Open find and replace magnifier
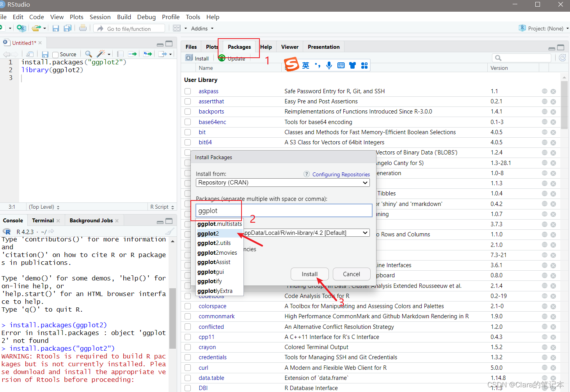 [89, 54]
